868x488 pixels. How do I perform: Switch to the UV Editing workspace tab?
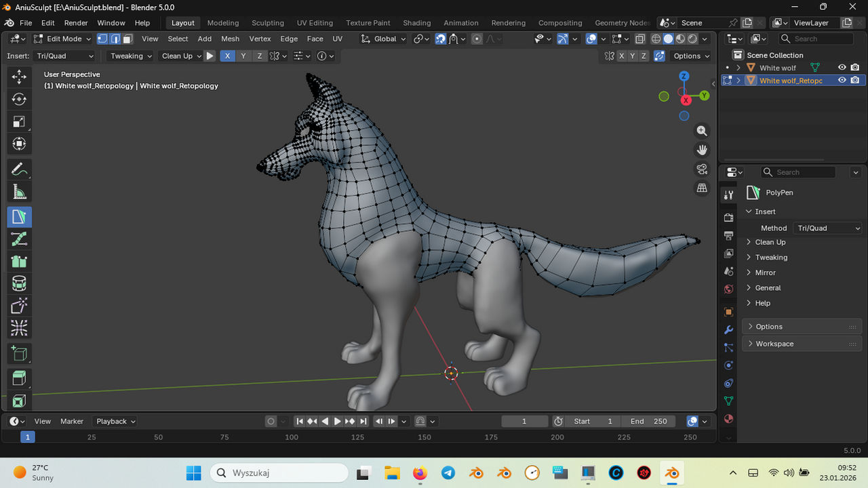pyautogui.click(x=315, y=22)
